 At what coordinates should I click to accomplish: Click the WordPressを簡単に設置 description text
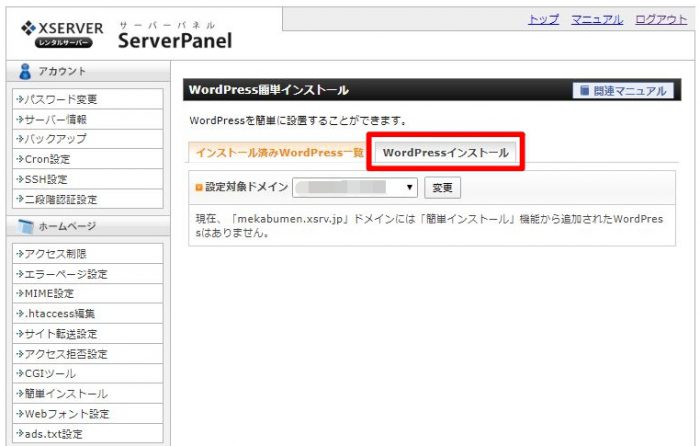click(297, 121)
